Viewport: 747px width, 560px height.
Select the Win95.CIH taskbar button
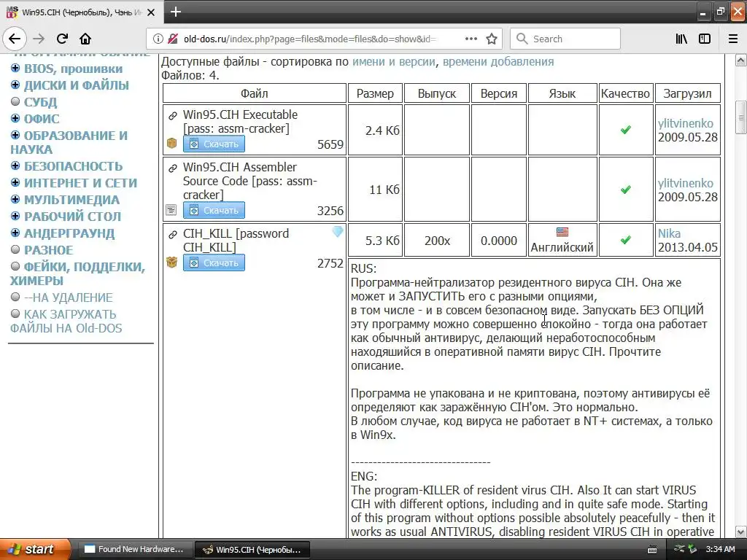[x=252, y=550]
